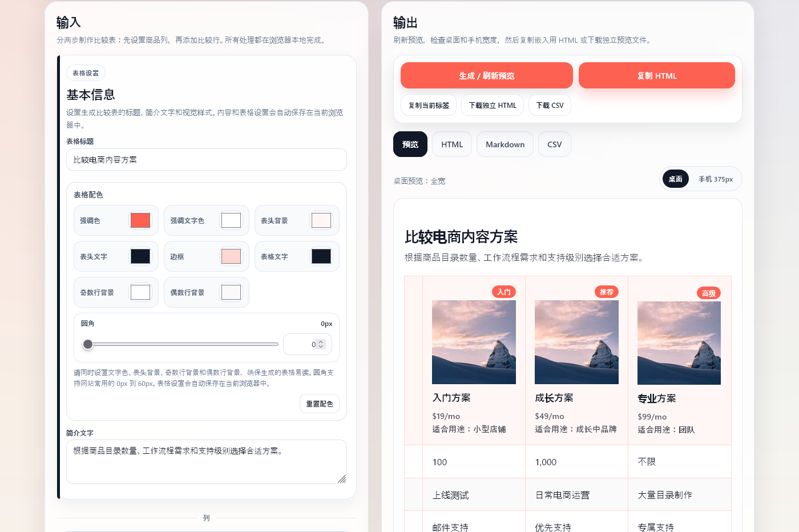Screen dimensions: 799x532
Task: Click the 入门方案 product image
Action: (474, 342)
